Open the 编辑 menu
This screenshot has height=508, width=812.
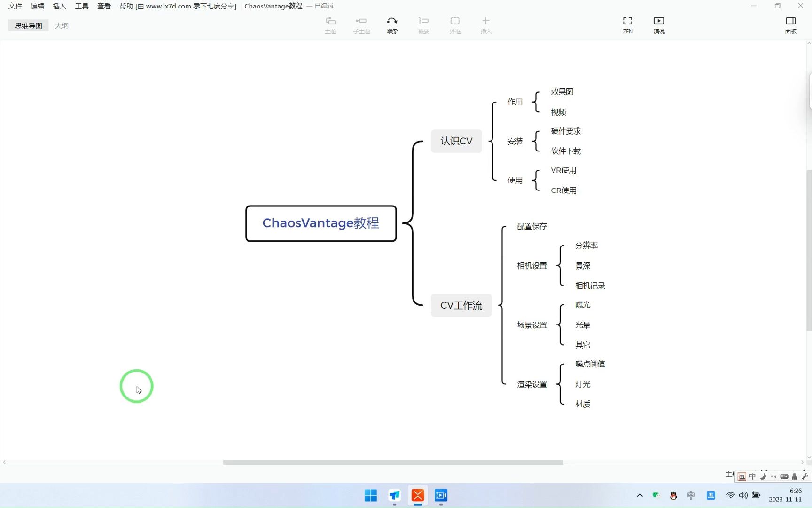[x=37, y=6]
